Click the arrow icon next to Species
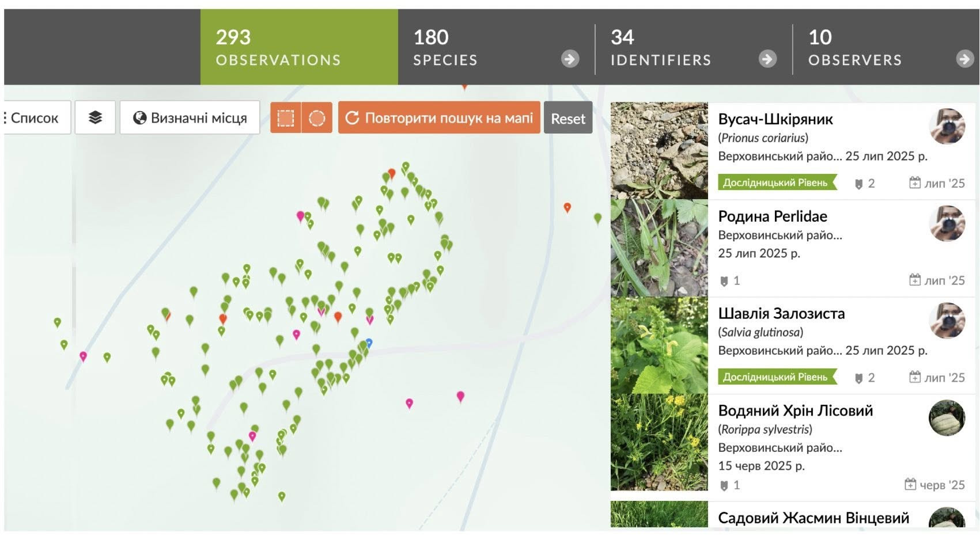The width and height of the screenshot is (980, 536). pyautogui.click(x=570, y=59)
